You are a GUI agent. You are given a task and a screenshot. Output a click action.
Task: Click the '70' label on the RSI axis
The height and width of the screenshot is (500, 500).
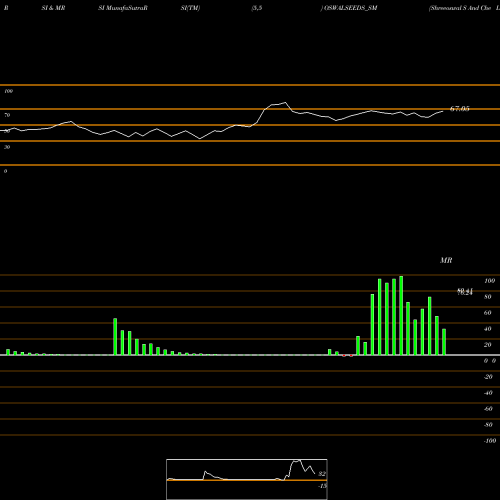(7, 115)
